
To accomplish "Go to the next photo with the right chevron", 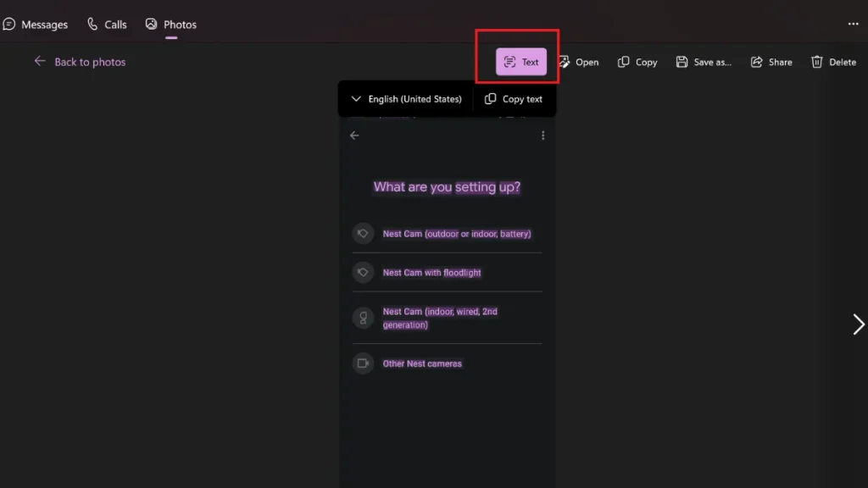I will click(858, 324).
